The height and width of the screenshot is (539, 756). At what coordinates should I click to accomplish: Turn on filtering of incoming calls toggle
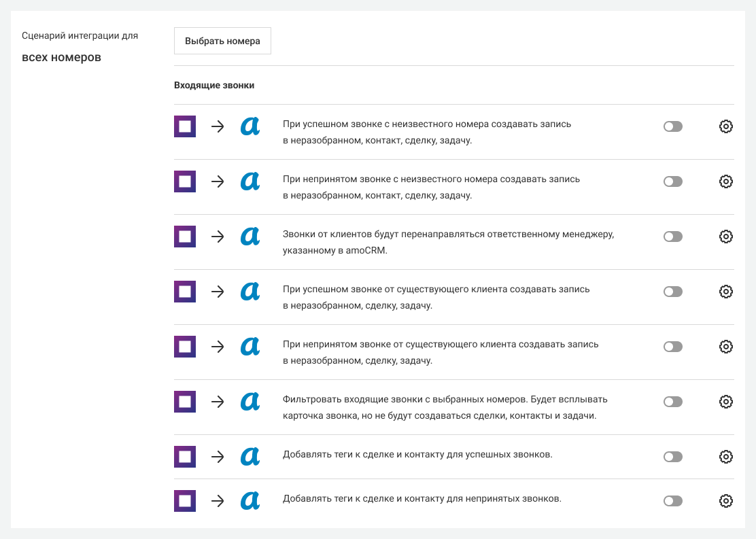[672, 402]
